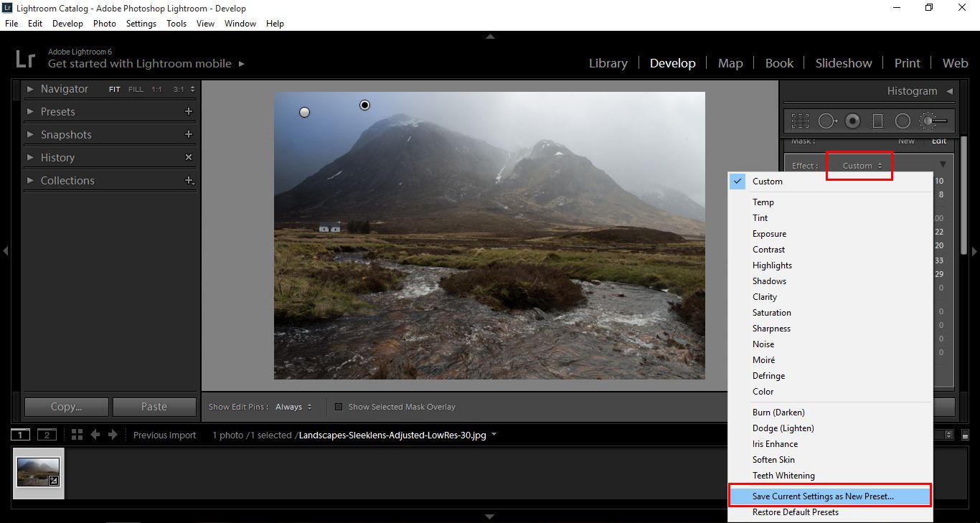Click the Paste button
The image size is (980, 523).
pos(154,407)
